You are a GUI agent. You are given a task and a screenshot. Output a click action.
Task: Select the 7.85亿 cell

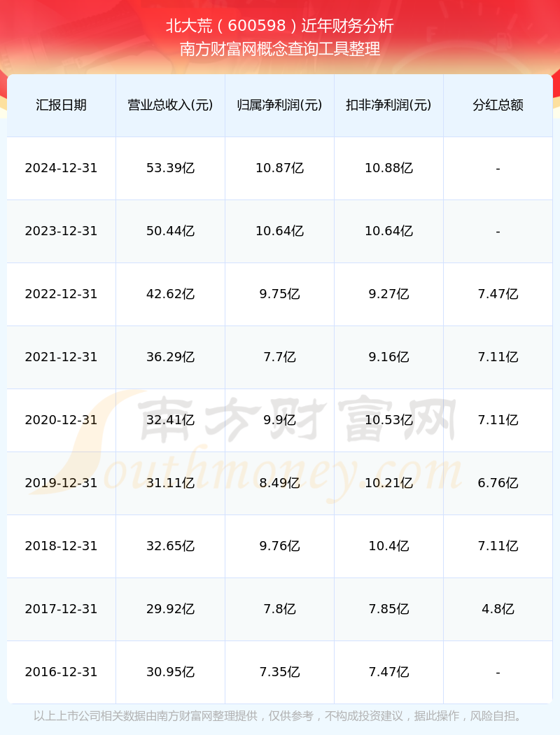tap(389, 610)
